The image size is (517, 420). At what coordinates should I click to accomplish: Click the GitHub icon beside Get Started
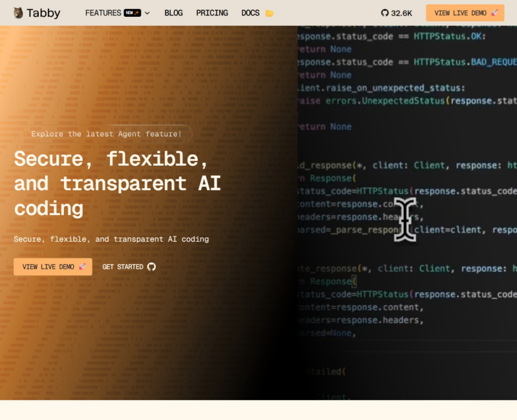point(151,267)
